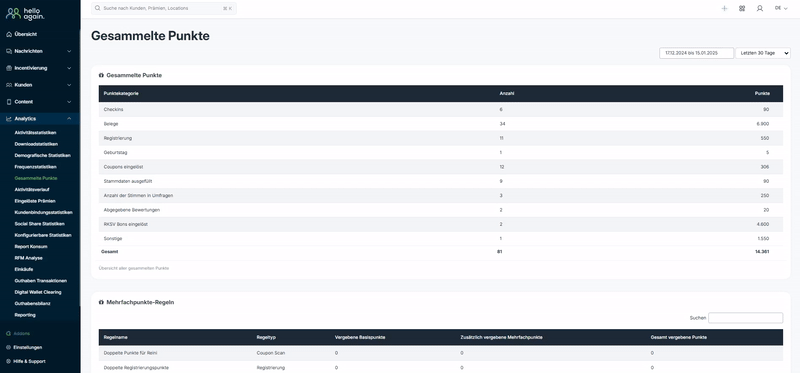Click icon beside Mehrfachpunkte-Regeln title
The height and width of the screenshot is (373, 800).
pos(101,302)
